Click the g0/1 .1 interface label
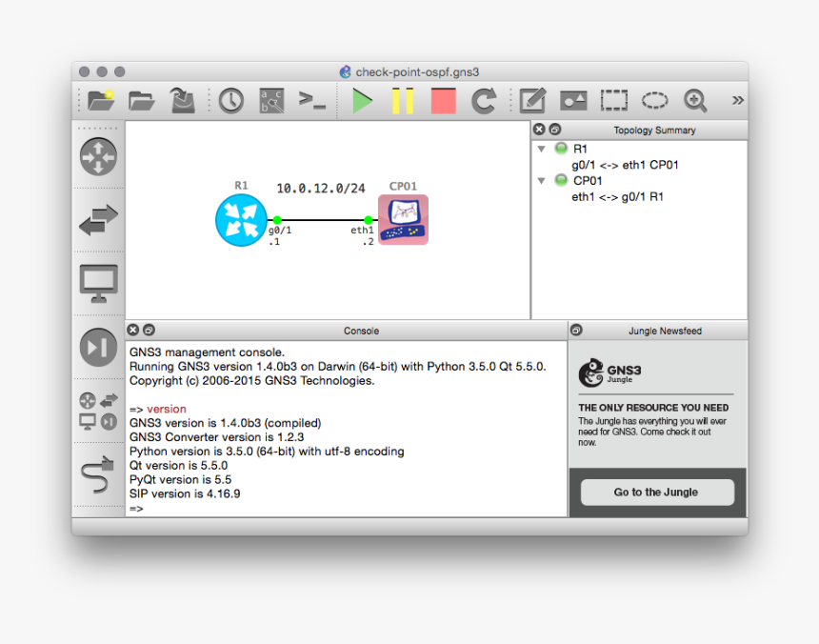This screenshot has height=644, width=819. point(280,235)
